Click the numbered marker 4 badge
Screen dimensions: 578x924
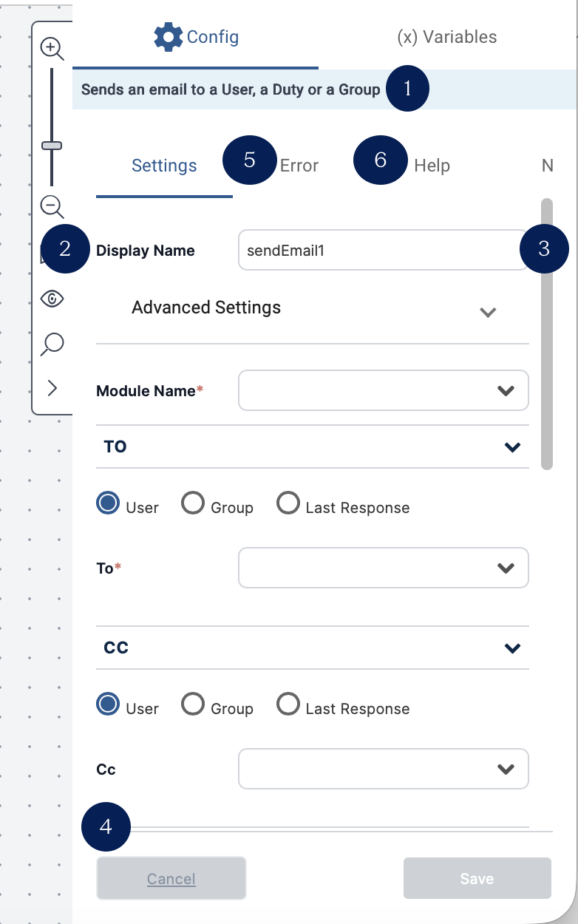coord(106,826)
